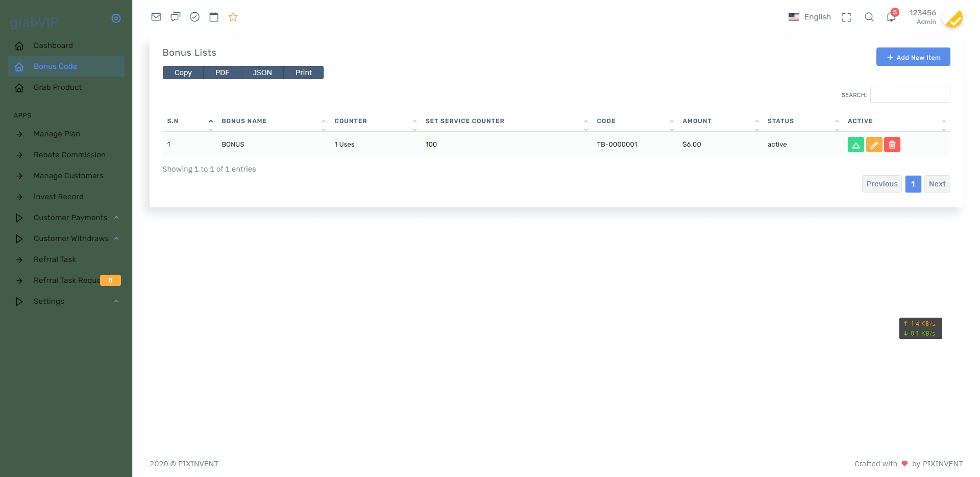Click the yellow star bookmark icon

coord(233,17)
